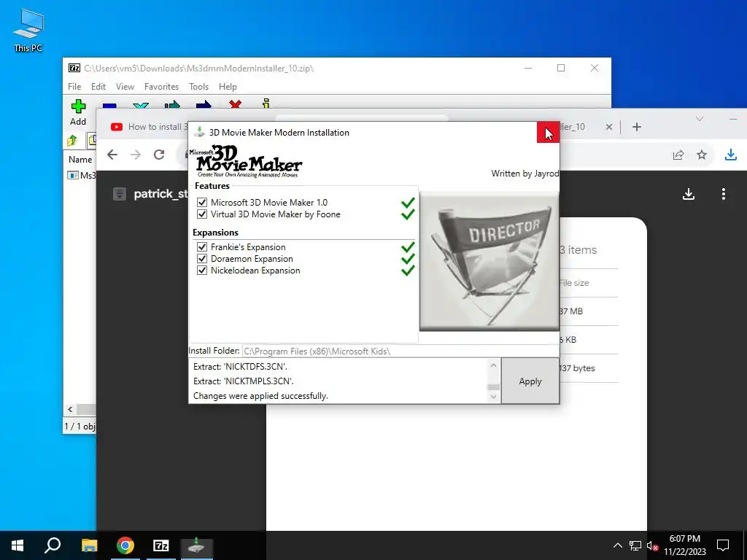Viewport: 747px width, 560px height.
Task: Click the Apply button in installer
Action: point(530,381)
